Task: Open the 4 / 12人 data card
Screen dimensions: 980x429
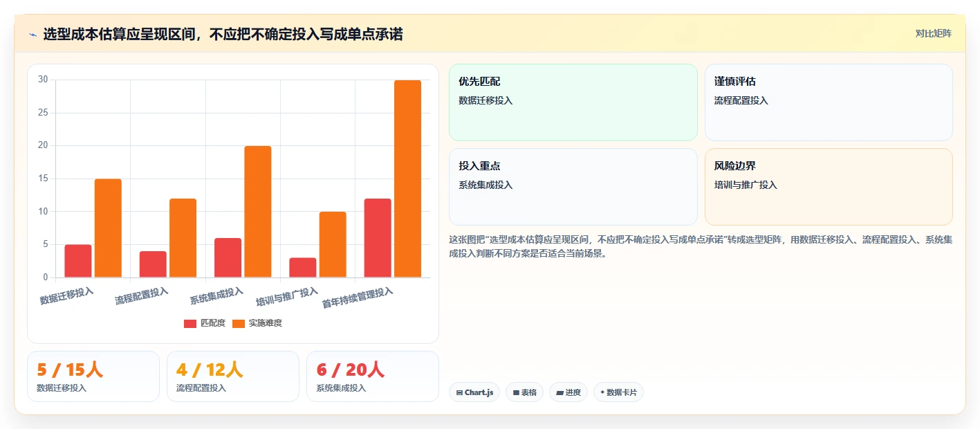Action: point(233,376)
